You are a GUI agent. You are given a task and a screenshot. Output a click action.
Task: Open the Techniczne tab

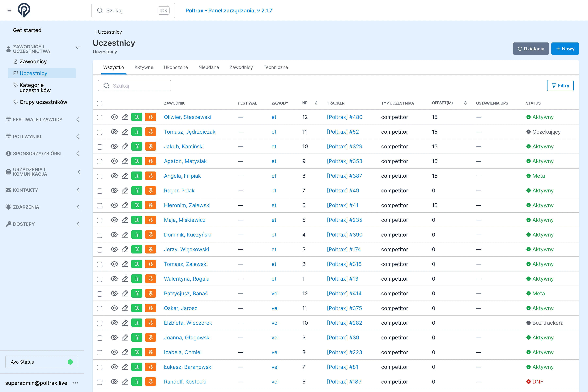[x=276, y=67]
